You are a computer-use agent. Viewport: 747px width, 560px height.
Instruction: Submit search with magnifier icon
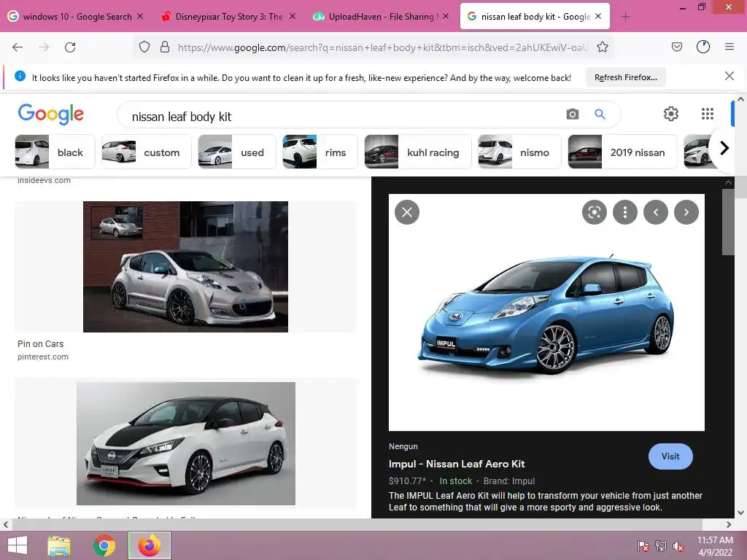[600, 114]
